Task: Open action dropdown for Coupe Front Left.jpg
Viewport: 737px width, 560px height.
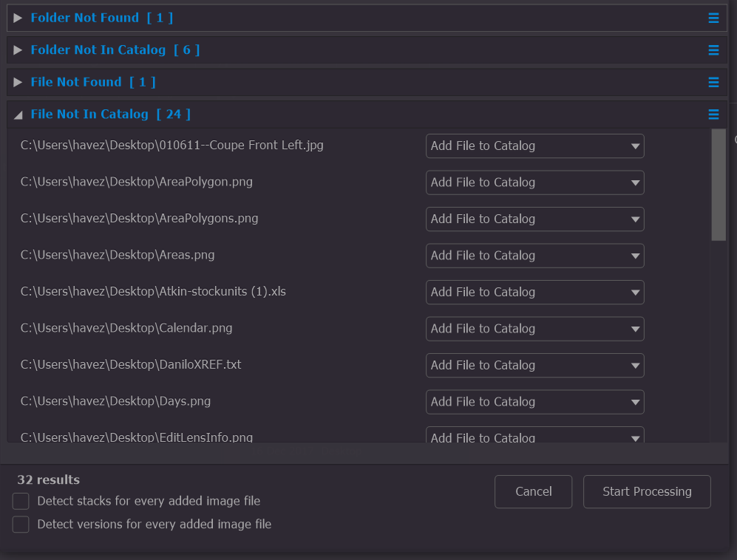Action: [535, 146]
